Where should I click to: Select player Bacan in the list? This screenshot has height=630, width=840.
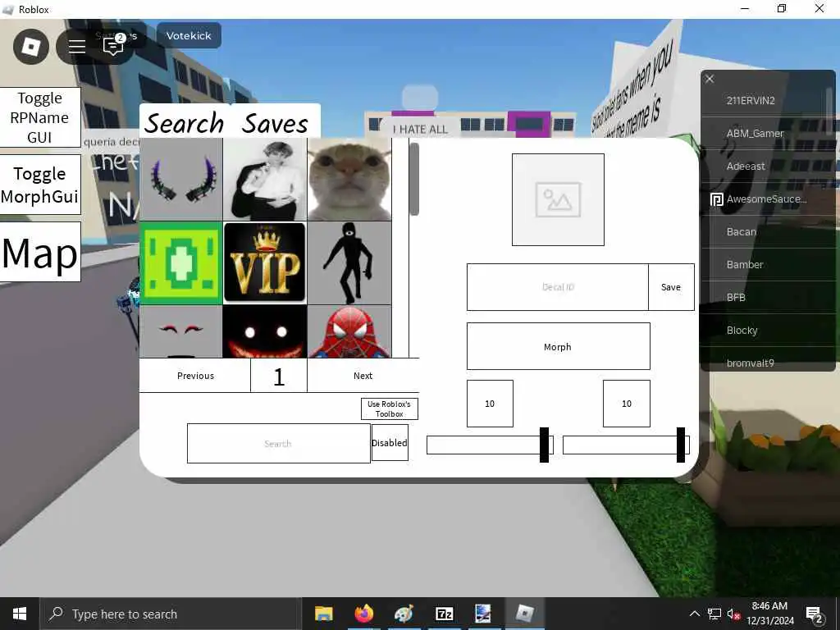coord(767,232)
